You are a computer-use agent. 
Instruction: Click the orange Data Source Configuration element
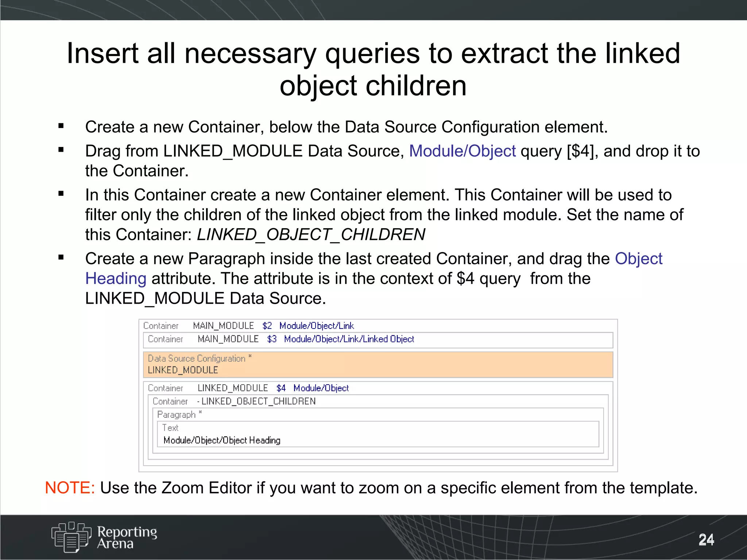pos(378,365)
